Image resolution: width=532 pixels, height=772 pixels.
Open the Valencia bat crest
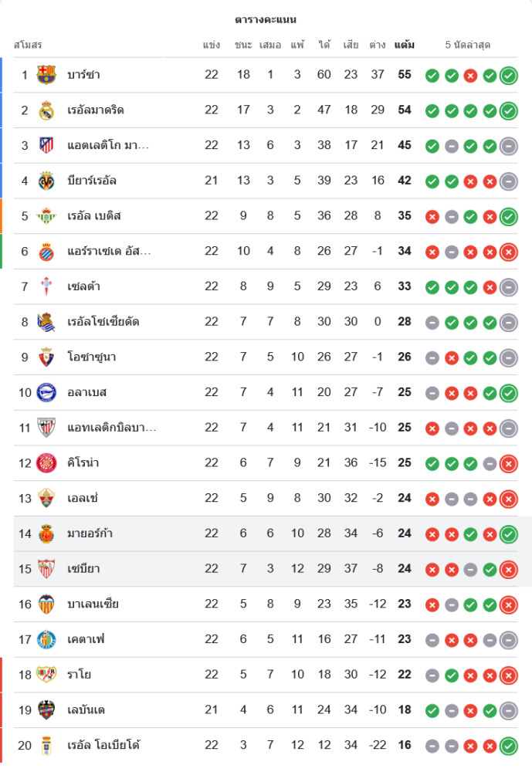(46, 604)
